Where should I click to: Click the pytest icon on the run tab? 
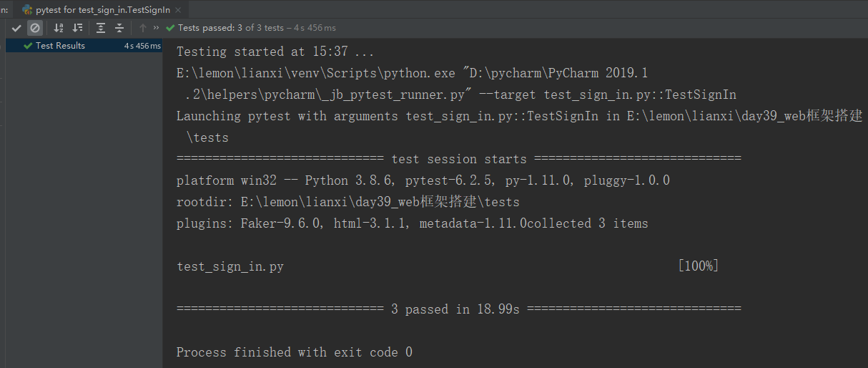[27, 10]
